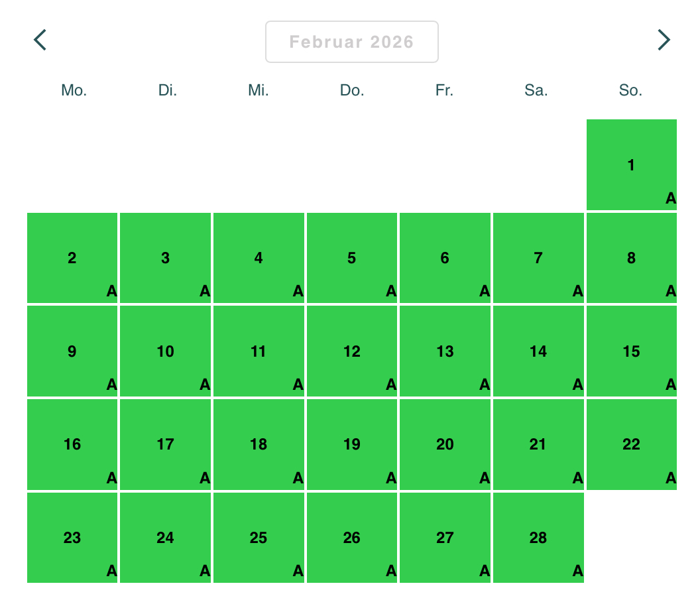Choose Monday the 23rd

point(72,538)
